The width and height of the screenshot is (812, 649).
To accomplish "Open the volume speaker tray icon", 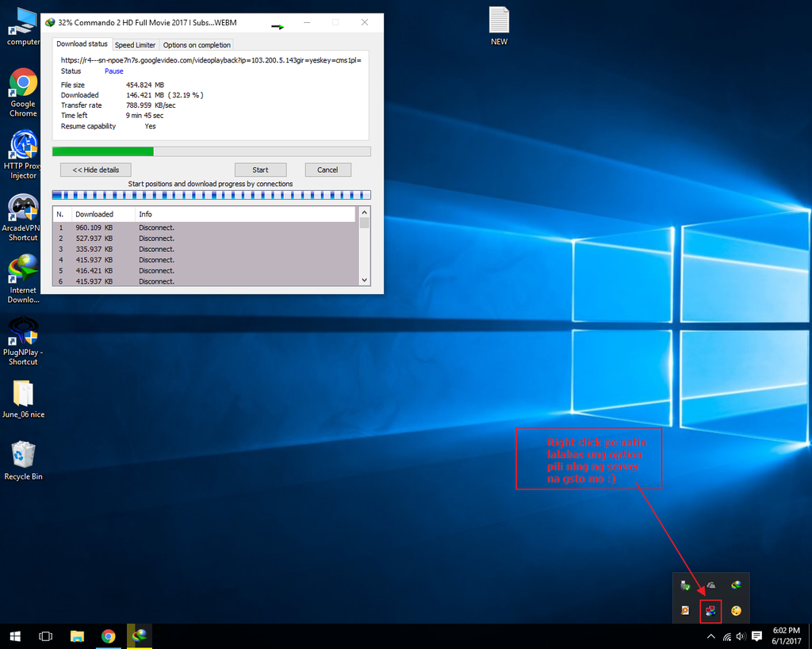I will click(x=741, y=636).
